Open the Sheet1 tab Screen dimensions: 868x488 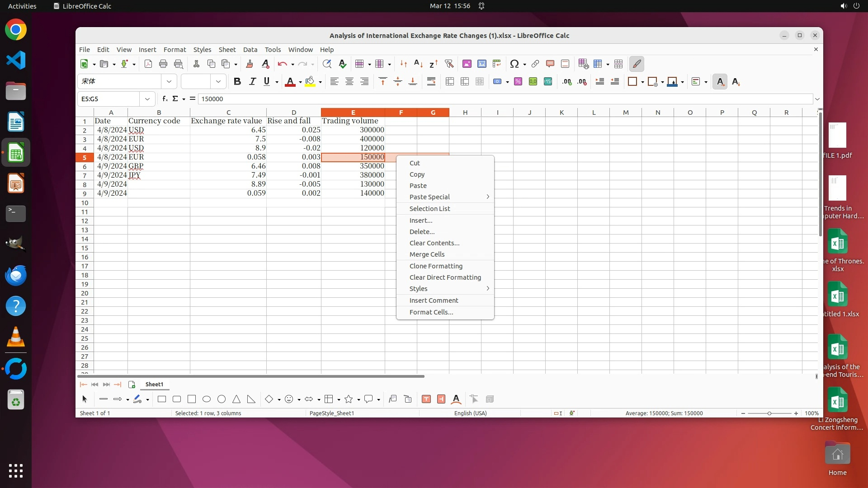pyautogui.click(x=154, y=385)
